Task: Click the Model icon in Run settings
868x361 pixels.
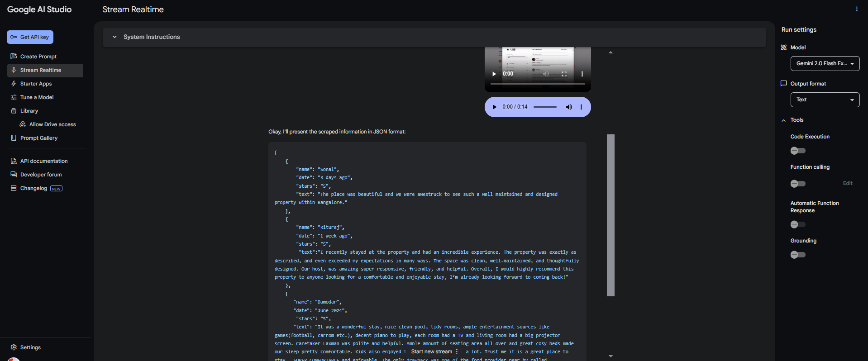Action: pos(783,47)
